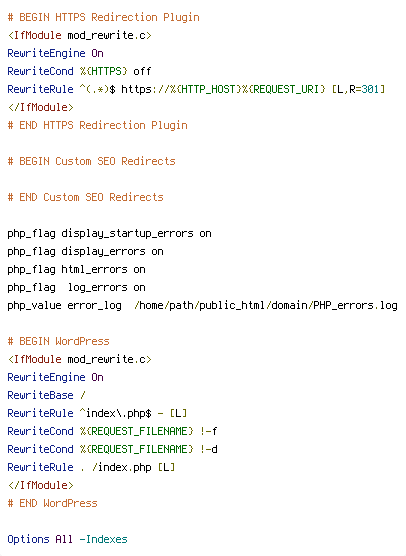Click the 'php_flag html_errors on' line
Image resolution: width=406 pixels, height=556 pixels.
(x=77, y=269)
